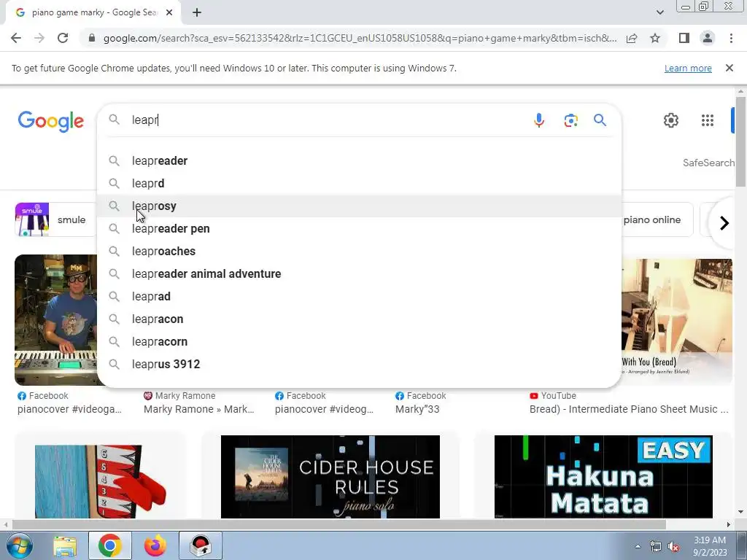Screen dimensions: 747x560
Task: Select the leaprad suggestion
Action: coord(359,297)
